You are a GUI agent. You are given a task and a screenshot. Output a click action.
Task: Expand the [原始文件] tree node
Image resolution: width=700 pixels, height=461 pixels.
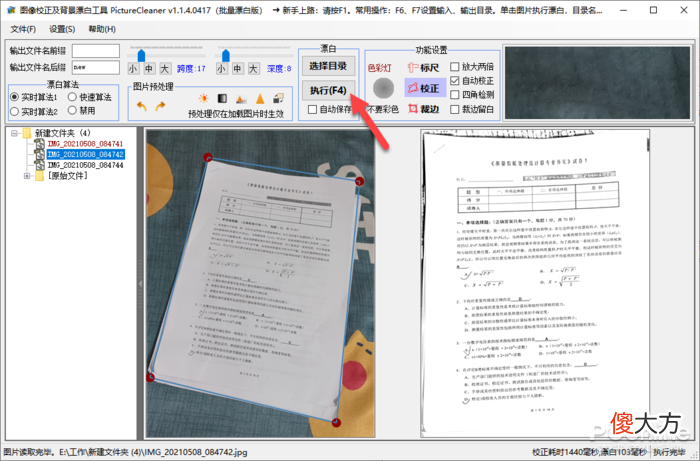(27, 176)
